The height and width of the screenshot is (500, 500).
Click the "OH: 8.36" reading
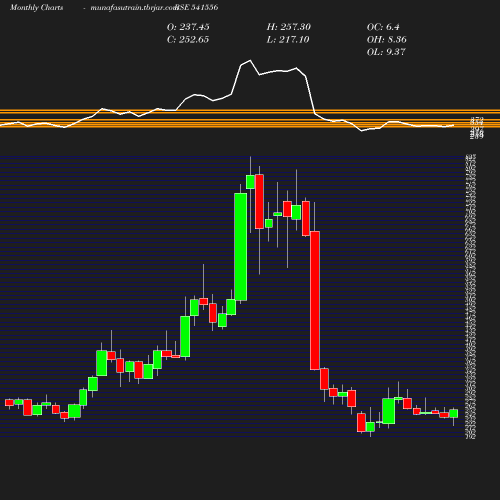pyautogui.click(x=386, y=39)
